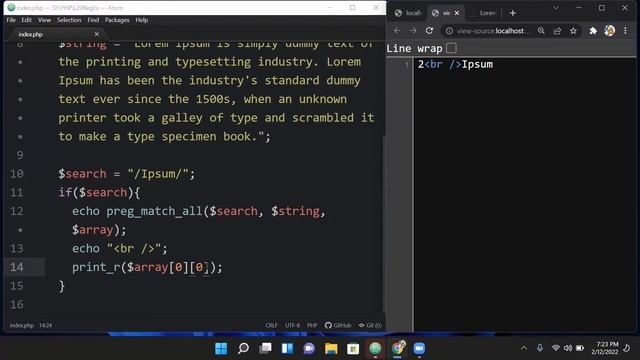Open the Help menu in Atom
Viewport: 640px width, 360px height.
[142, 20]
